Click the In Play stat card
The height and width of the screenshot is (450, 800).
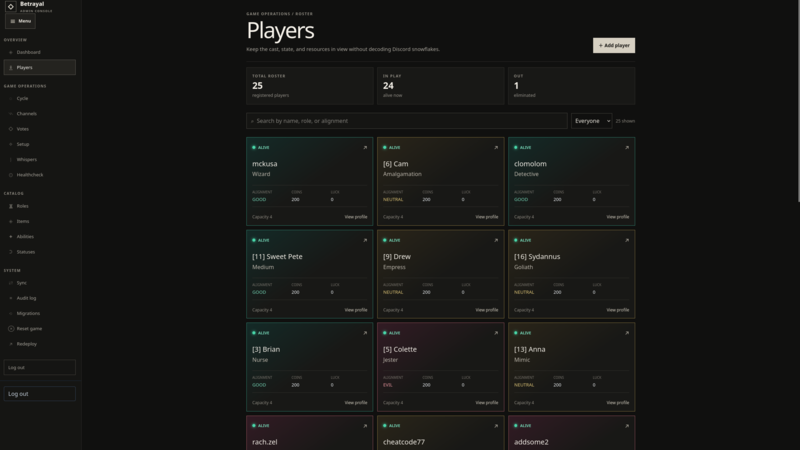click(441, 86)
